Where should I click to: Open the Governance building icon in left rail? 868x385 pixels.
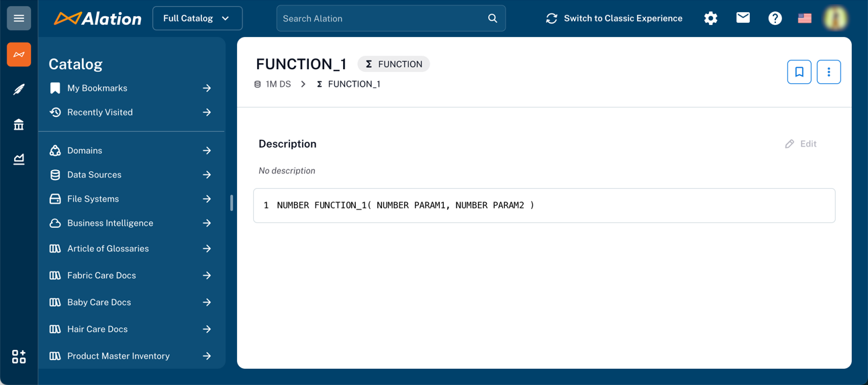pos(19,124)
